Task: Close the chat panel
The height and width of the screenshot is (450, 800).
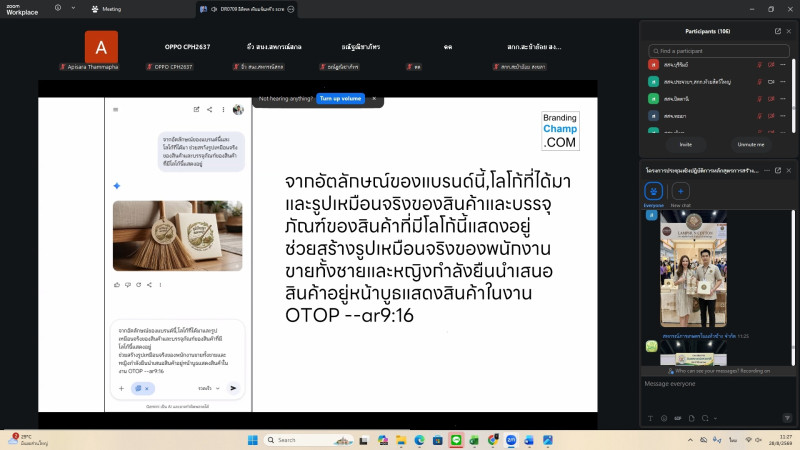Action: click(x=789, y=170)
